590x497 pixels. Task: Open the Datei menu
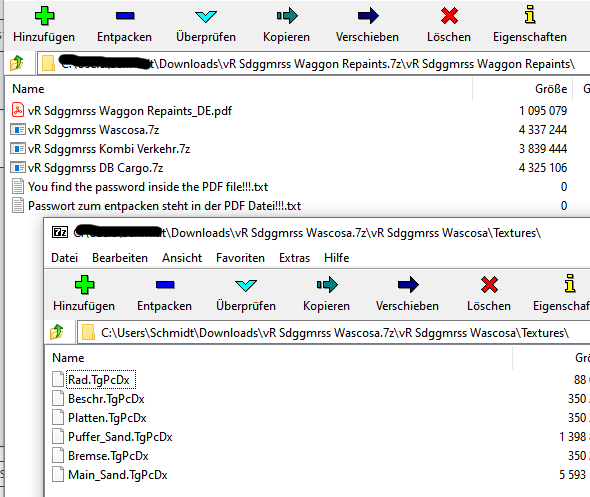(65, 258)
